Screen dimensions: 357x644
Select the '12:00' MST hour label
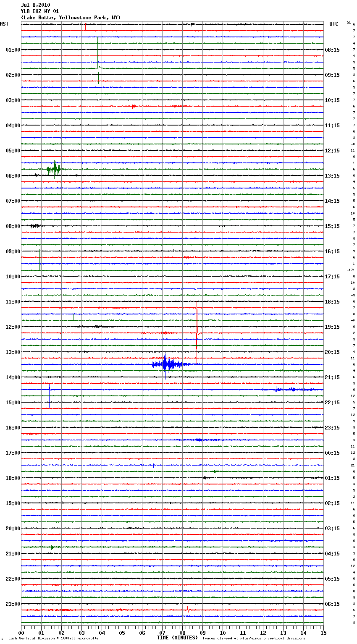coord(13,327)
